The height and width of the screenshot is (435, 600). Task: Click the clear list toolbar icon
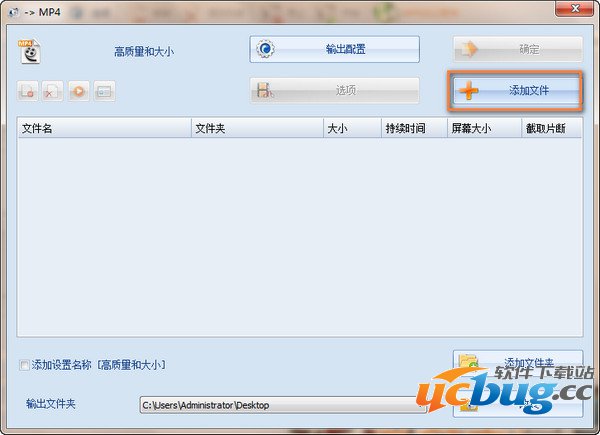click(x=52, y=91)
